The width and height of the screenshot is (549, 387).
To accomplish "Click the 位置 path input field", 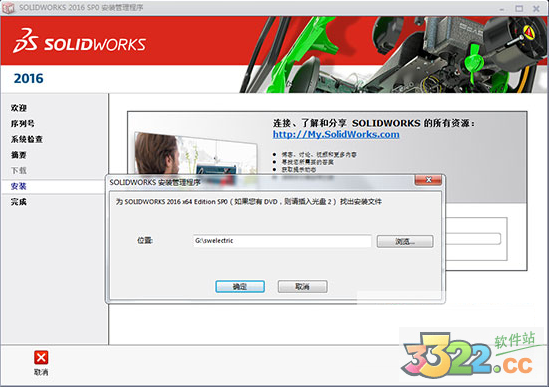I will [x=282, y=241].
